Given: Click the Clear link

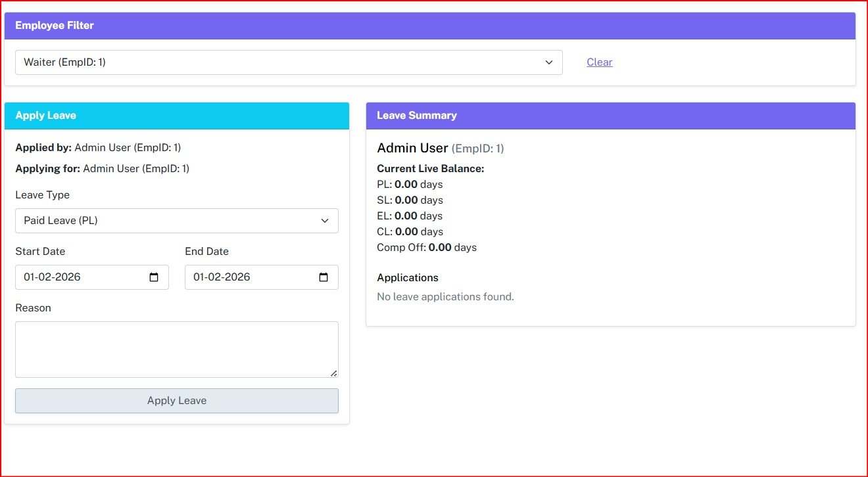Looking at the screenshot, I should tap(599, 62).
